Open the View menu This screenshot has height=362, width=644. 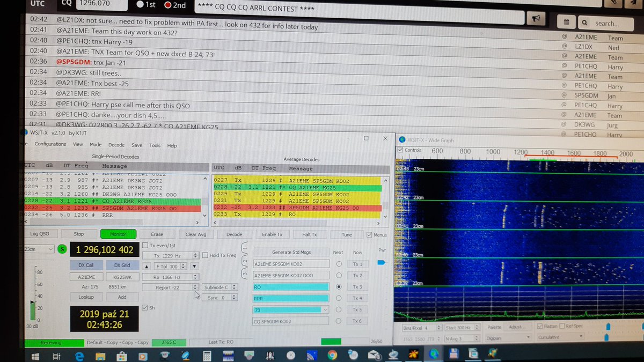(x=78, y=145)
